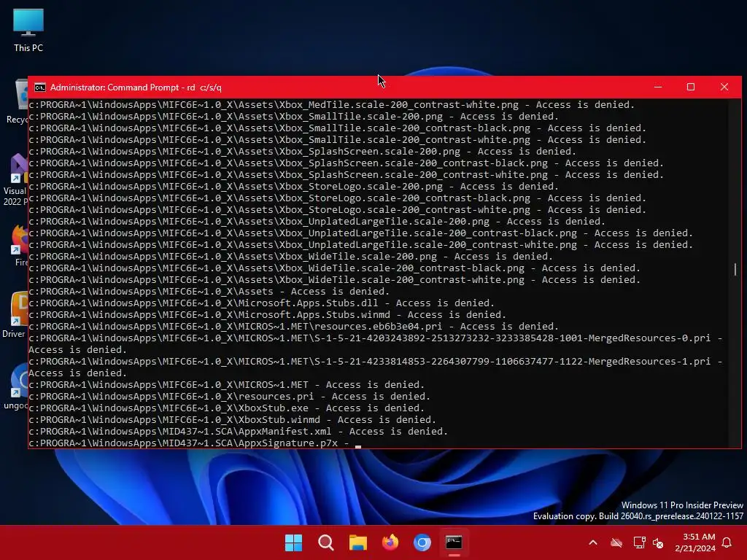Screen dimensions: 747x560
Task: Click the Command Prompt vertical scrollbar thumb
Action: 735,269
